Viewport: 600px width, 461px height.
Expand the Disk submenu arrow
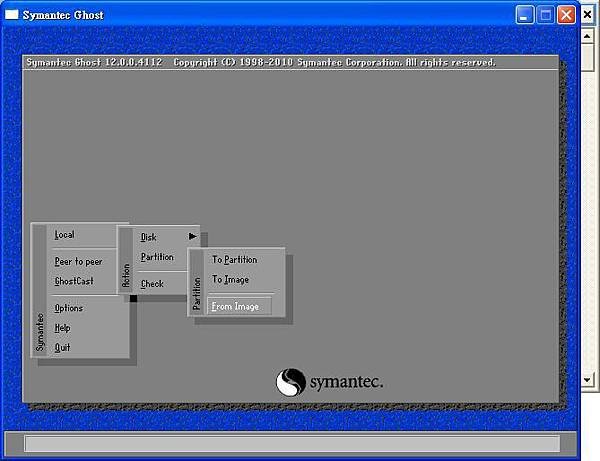[x=193, y=236]
